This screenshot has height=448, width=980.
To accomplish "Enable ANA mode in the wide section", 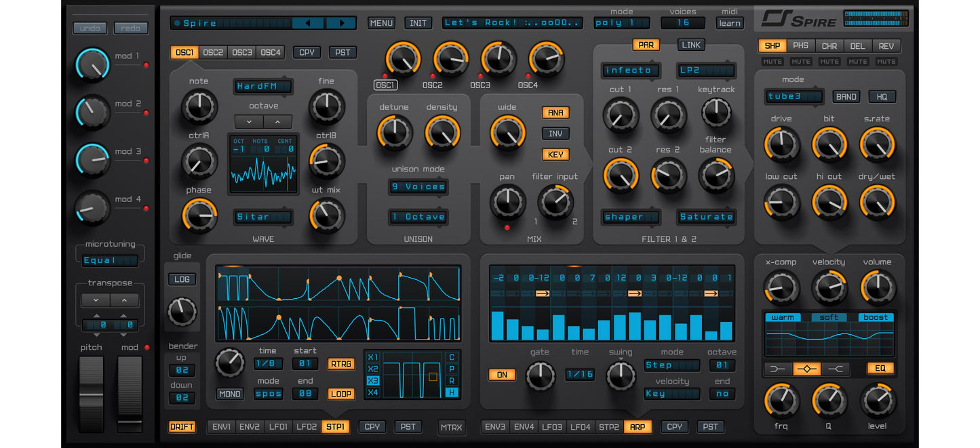I will [555, 113].
